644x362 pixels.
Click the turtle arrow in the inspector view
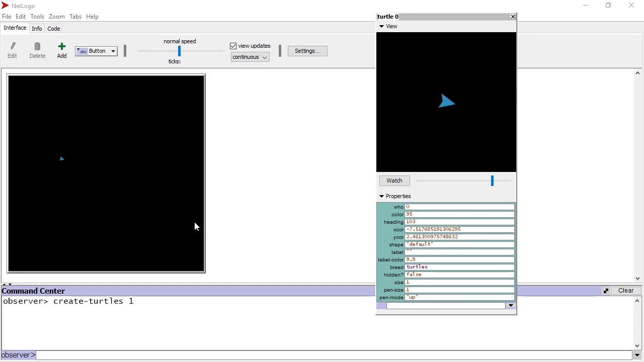[x=447, y=102]
